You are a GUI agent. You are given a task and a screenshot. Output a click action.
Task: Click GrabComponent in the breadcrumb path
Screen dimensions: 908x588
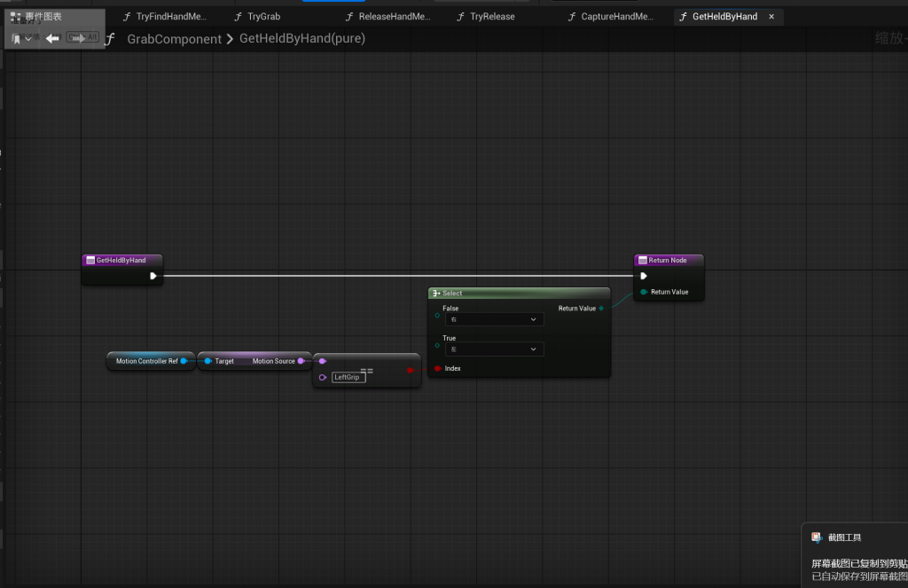pyautogui.click(x=174, y=39)
